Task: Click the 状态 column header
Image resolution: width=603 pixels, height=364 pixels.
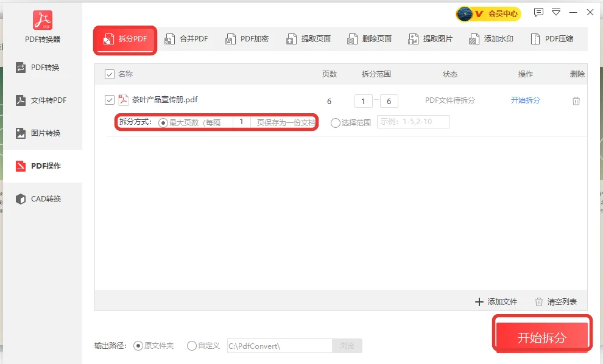Action: (450, 74)
